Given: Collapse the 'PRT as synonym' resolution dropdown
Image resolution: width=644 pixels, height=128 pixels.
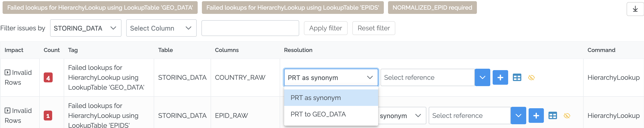Looking at the screenshot, I should point(331,77).
